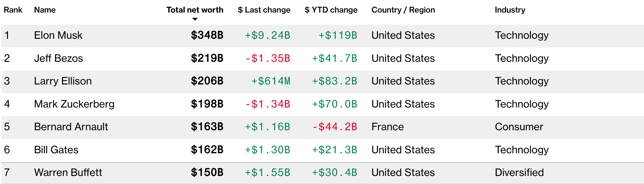Open Elon Musk's profile link
The height and width of the screenshot is (184, 644).
tap(58, 35)
